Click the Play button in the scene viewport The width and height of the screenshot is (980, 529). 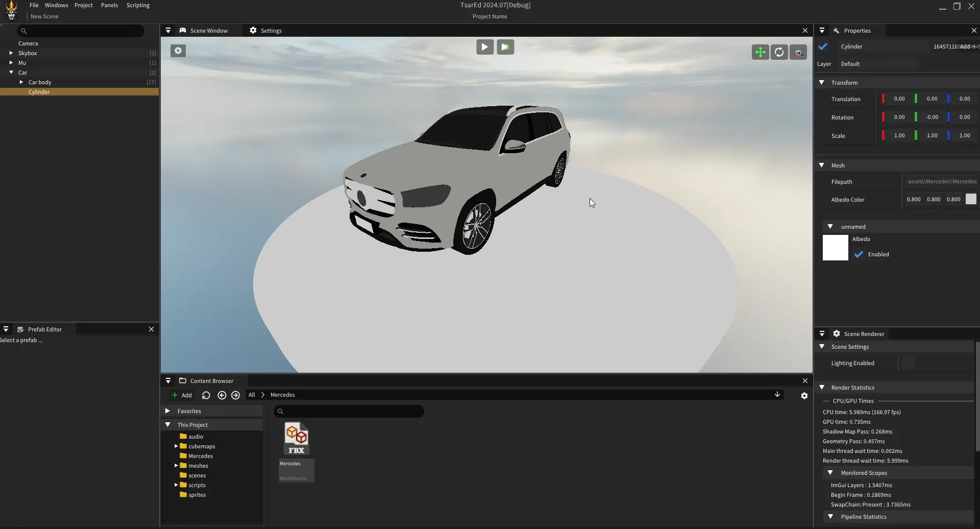click(x=484, y=47)
